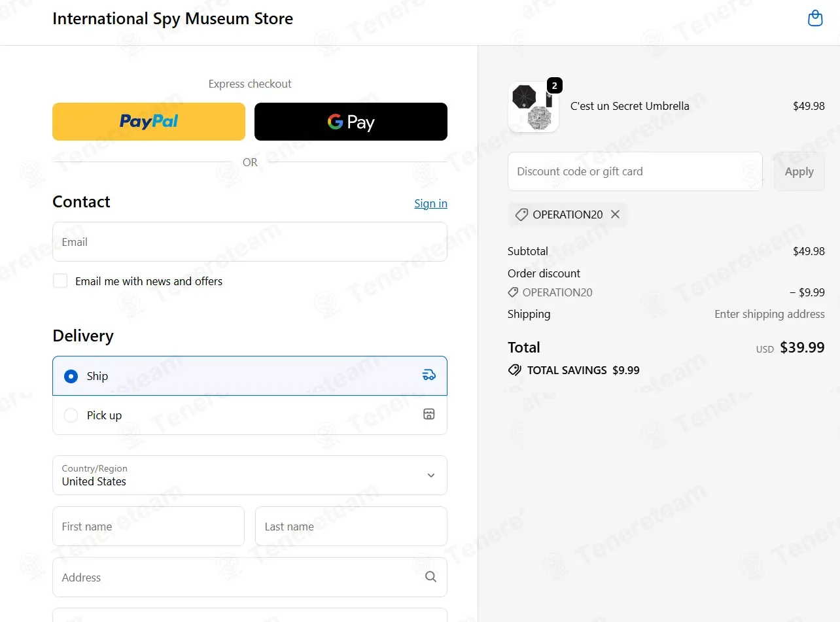
Task: Click the address search magnifier icon
Action: coord(430,577)
